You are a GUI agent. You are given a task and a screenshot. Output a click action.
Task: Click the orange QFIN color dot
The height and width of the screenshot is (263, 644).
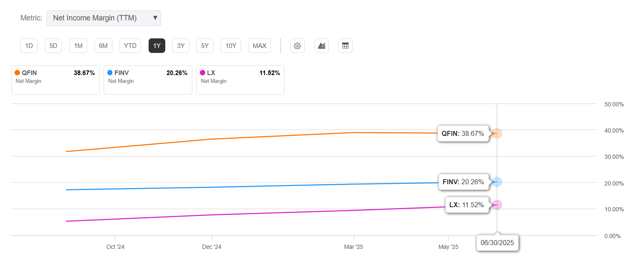point(17,73)
